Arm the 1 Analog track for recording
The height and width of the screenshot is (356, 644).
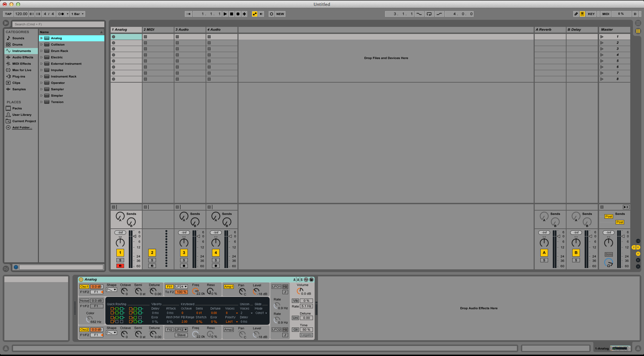120,266
